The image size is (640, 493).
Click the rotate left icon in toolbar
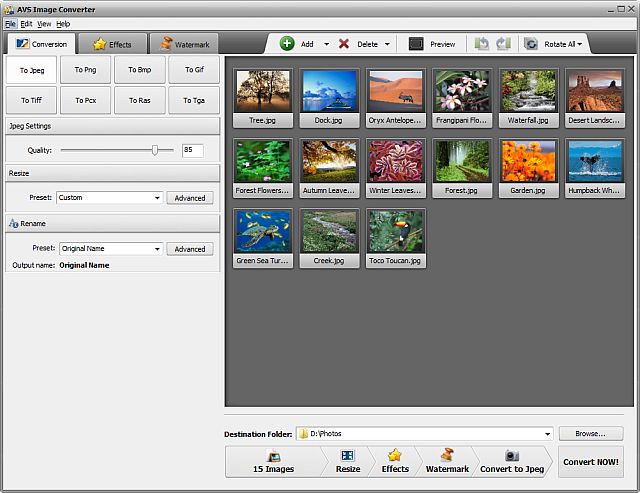pos(482,44)
